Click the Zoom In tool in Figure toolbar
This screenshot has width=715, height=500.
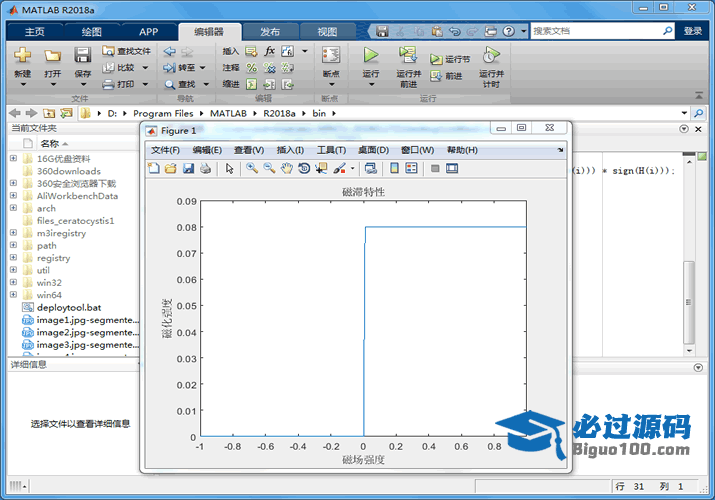click(x=253, y=168)
